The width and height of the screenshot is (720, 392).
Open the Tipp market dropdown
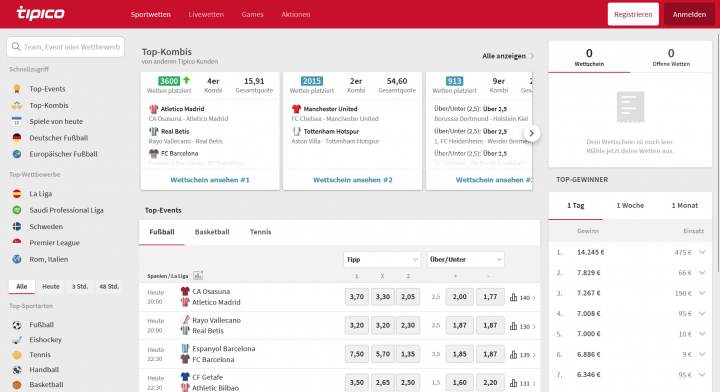click(x=382, y=259)
